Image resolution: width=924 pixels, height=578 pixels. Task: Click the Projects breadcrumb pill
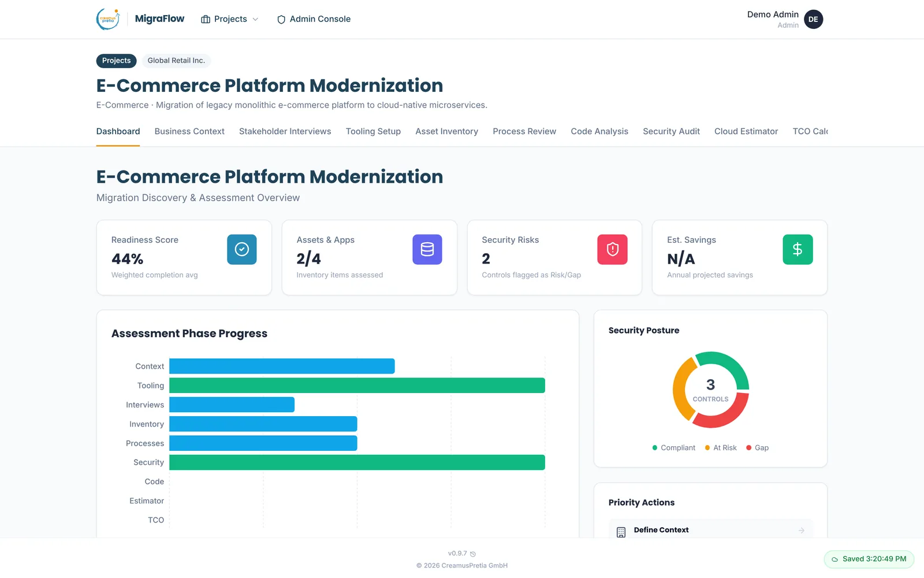117,61
